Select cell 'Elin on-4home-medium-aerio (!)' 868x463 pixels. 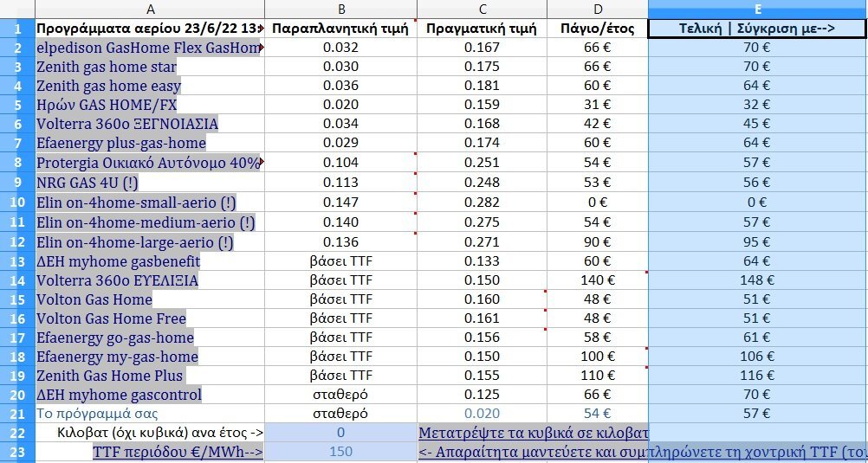[x=150, y=222]
